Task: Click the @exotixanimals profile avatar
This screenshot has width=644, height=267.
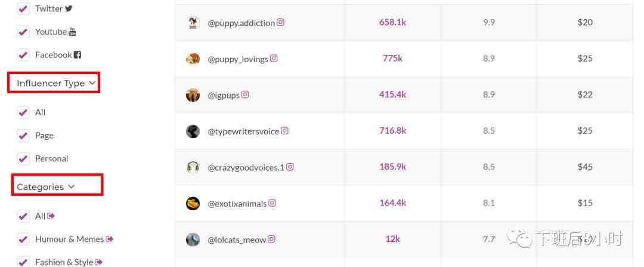Action: pos(193,203)
